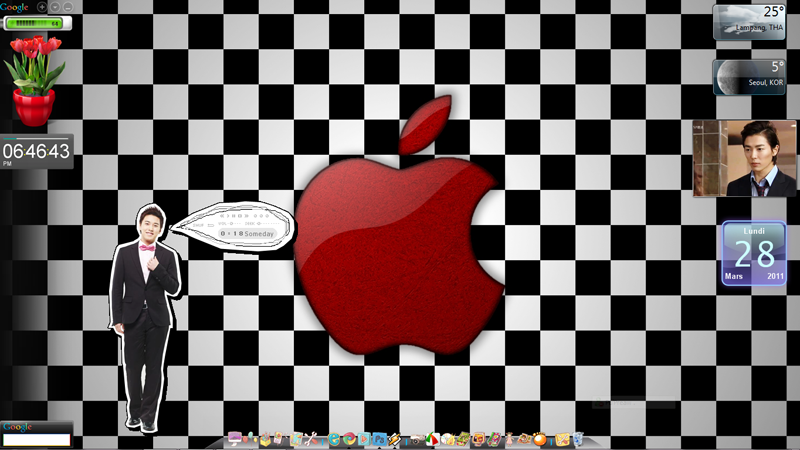This screenshot has width=800, height=450.
Task: Pause playback in the speech-bubble music player
Action: (234, 216)
